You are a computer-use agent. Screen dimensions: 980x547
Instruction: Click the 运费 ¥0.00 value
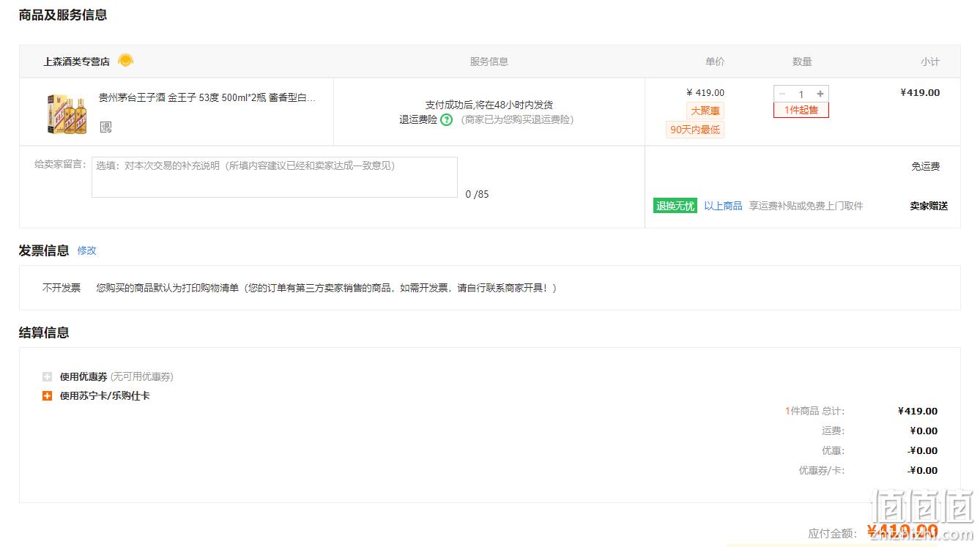924,431
